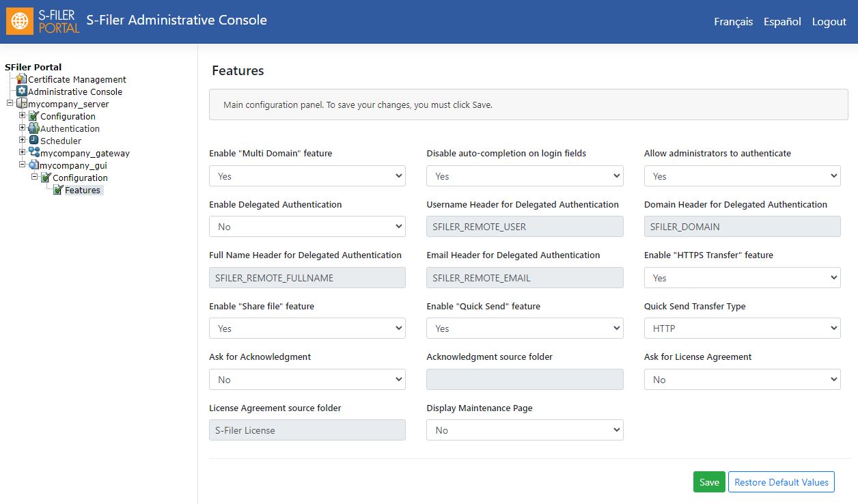Image resolution: width=858 pixels, height=504 pixels.
Task: Click the Authentication users icon
Action: tap(34, 128)
